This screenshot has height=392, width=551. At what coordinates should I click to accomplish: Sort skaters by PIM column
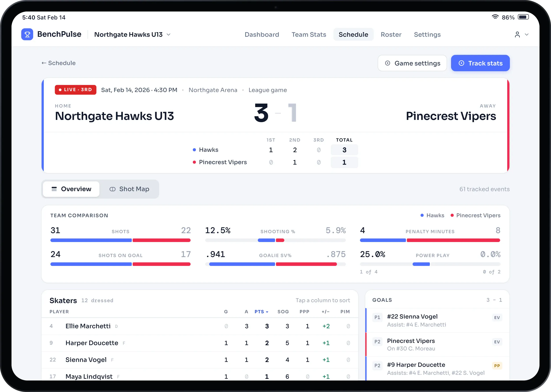(345, 312)
